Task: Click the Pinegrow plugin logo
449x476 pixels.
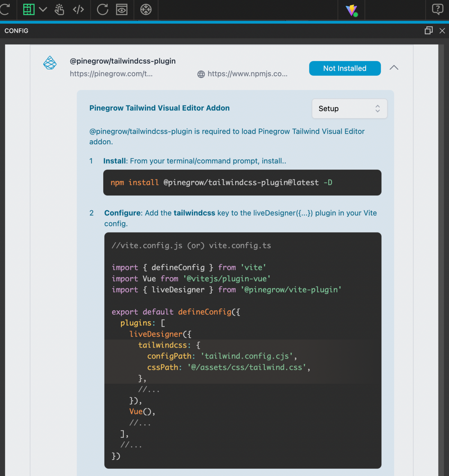Action: click(x=50, y=63)
